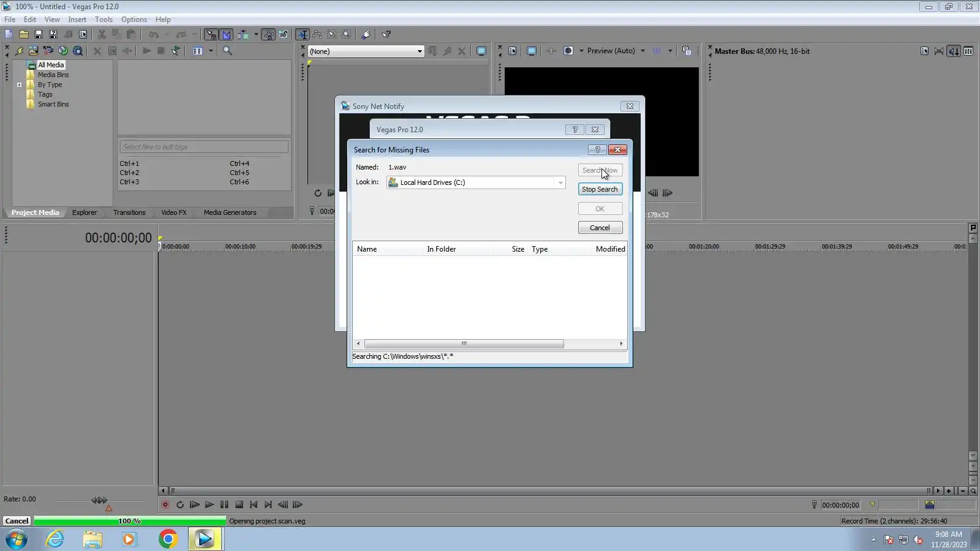Click the Cut scissors icon
The height and width of the screenshot is (551, 980).
pos(102,34)
